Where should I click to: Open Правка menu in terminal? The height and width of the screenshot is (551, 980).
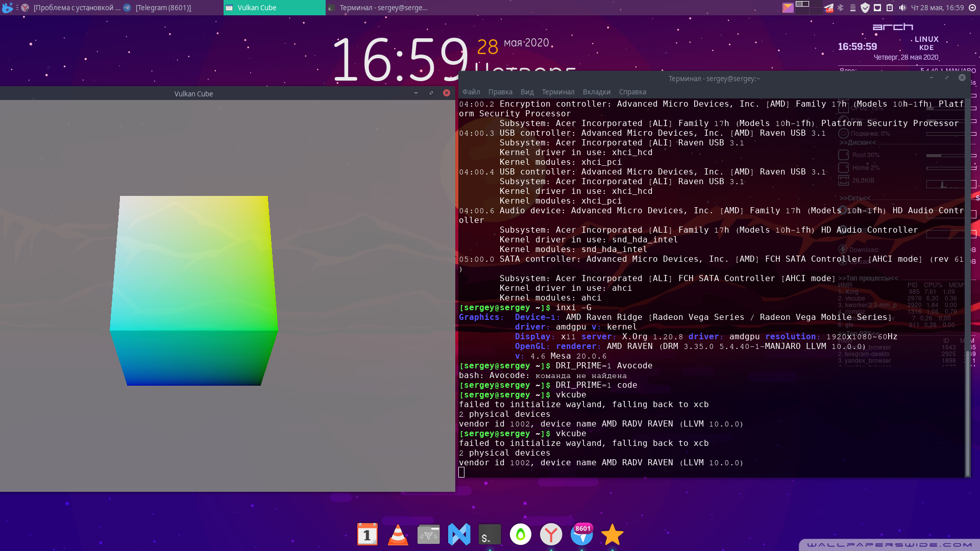[500, 92]
